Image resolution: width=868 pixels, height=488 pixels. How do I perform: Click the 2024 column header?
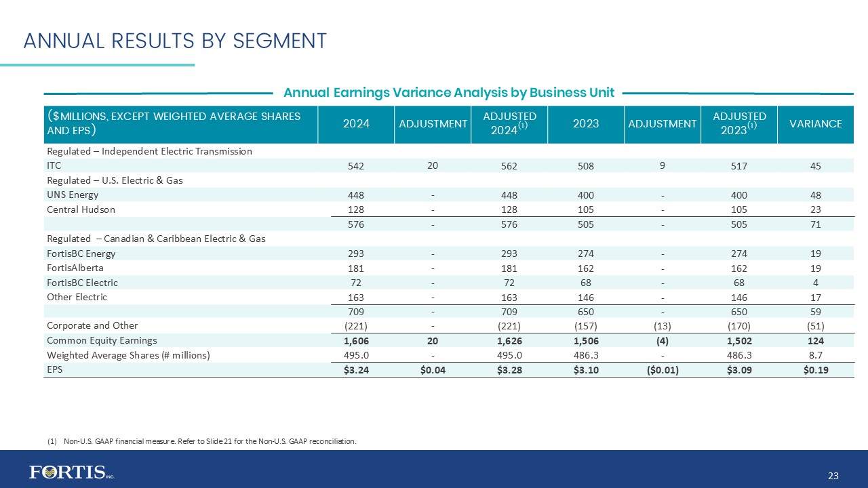355,123
